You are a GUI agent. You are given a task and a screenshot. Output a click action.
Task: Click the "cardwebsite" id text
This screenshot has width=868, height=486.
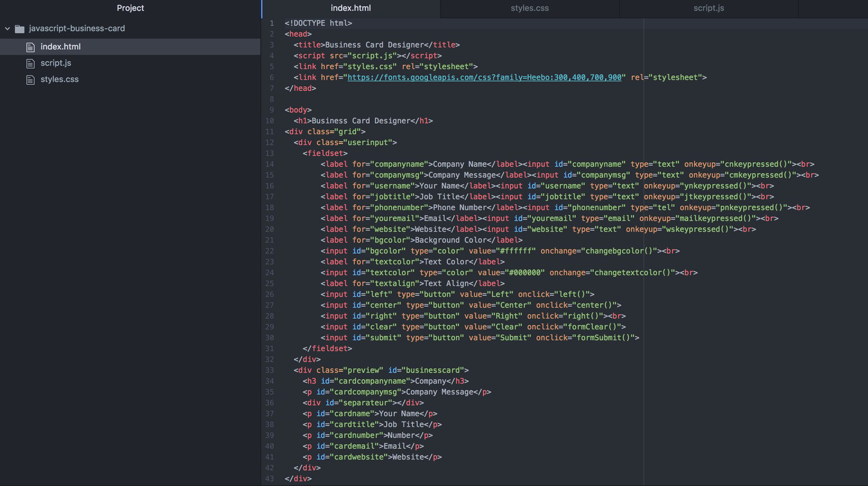(358, 457)
